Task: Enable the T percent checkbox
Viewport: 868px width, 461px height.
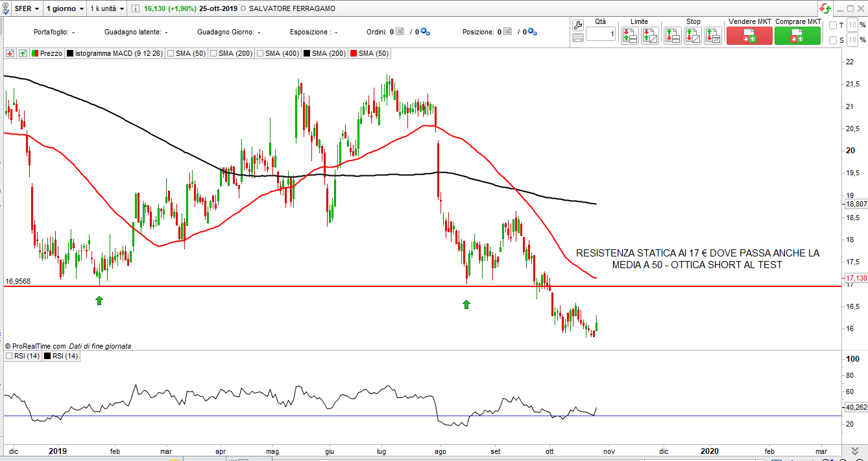Action: point(834,25)
